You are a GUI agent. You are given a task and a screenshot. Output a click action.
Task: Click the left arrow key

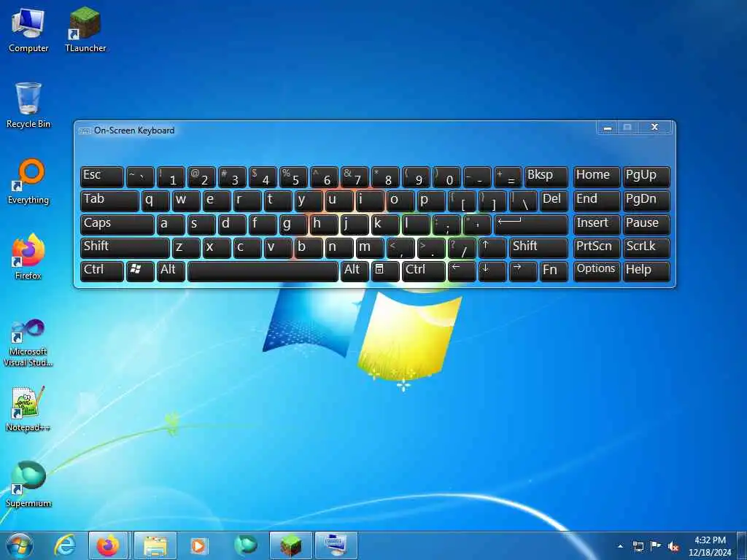462,271
